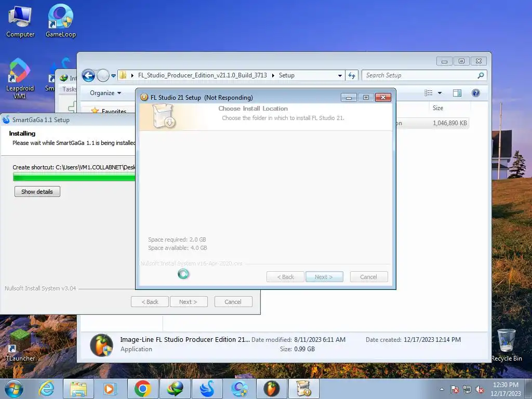This screenshot has width=532, height=399.
Task: Click the FL Studio file icon in the details pane
Action: tap(101, 345)
